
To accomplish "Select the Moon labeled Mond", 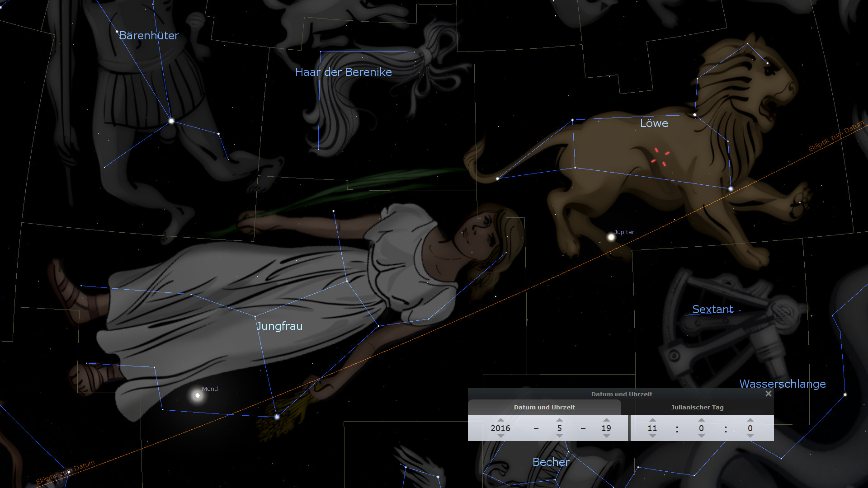I will (198, 395).
